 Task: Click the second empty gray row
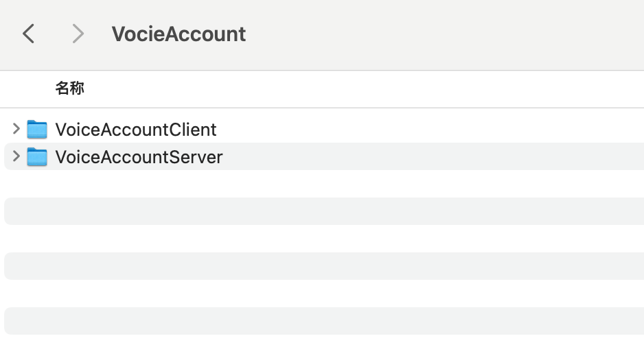[x=323, y=266]
